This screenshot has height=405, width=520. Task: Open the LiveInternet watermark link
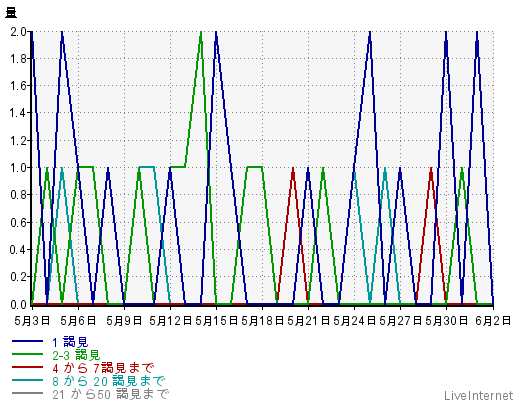pyautogui.click(x=479, y=396)
